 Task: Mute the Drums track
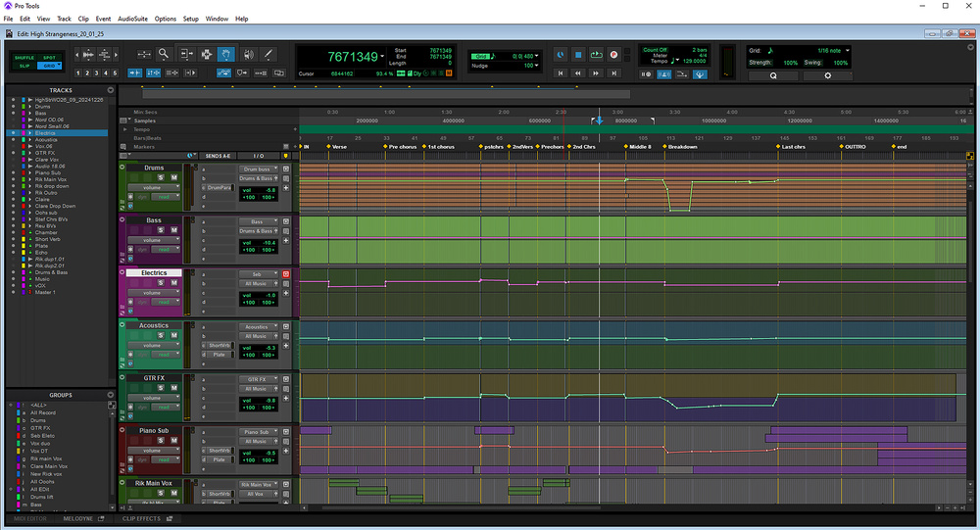pyautogui.click(x=172, y=177)
